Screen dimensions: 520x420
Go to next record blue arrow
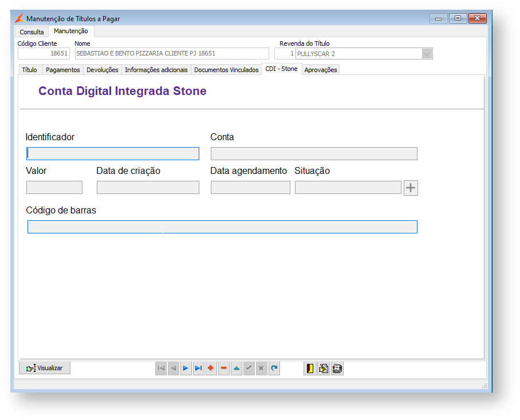click(186, 369)
